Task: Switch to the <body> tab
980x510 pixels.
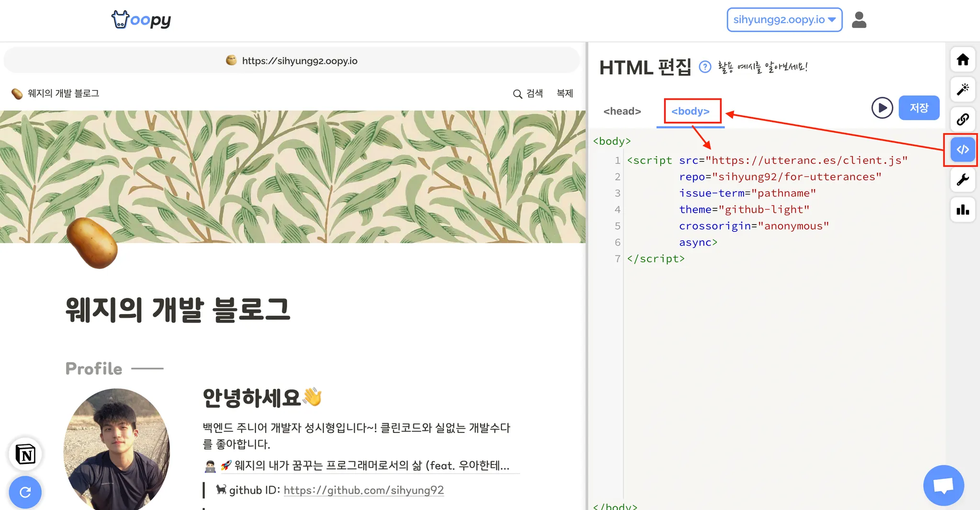Action: pyautogui.click(x=690, y=111)
